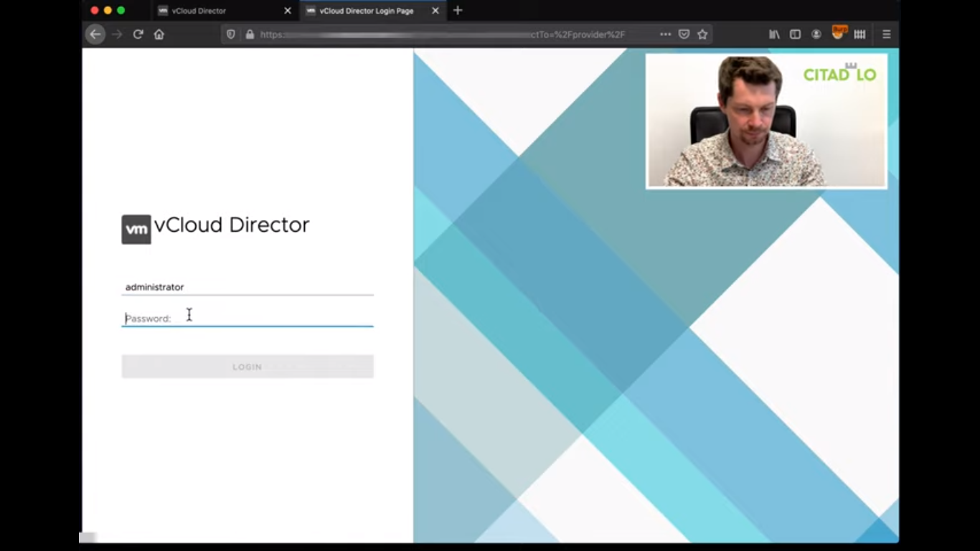The image size is (980, 551).
Task: Open page actions three-dots menu
Action: click(x=666, y=34)
